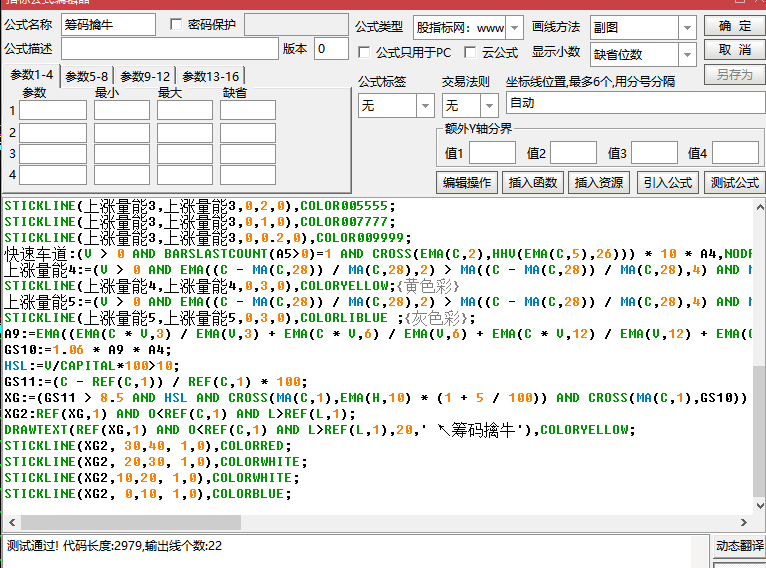
Task: Toggle the 云公式 checkbox
Action: click(470, 52)
